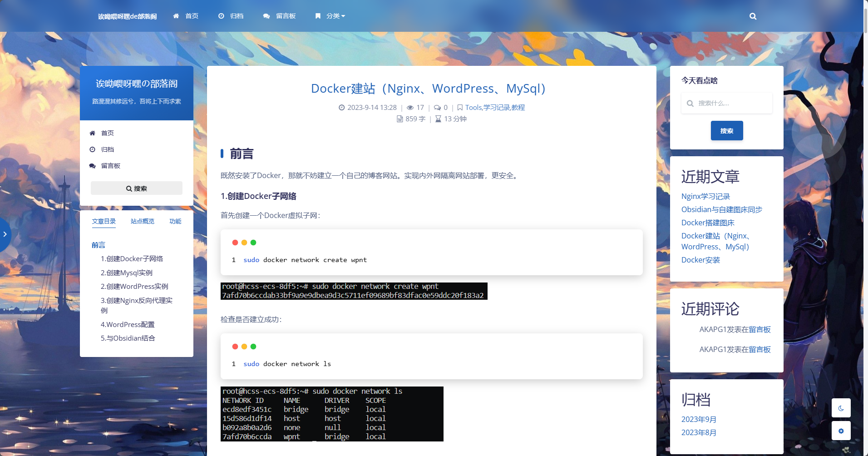Open the 2023年9月 archive link
The height and width of the screenshot is (456, 868).
tap(699, 420)
